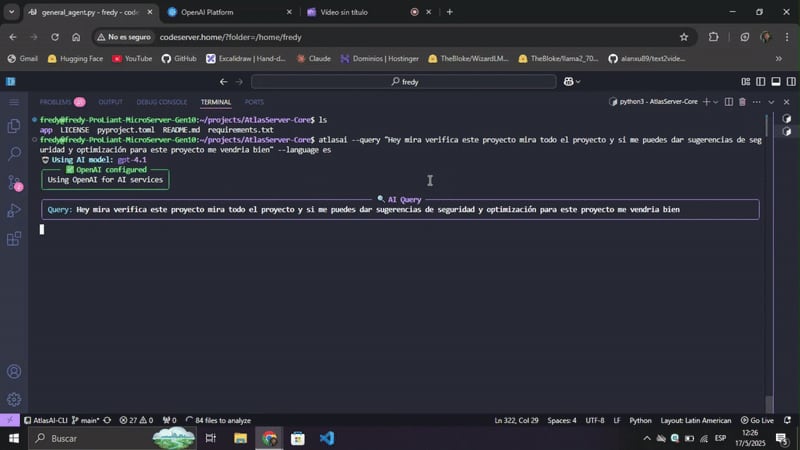Open terminal panel more actions menu
Viewport: 800px width, 450px height.
click(757, 102)
